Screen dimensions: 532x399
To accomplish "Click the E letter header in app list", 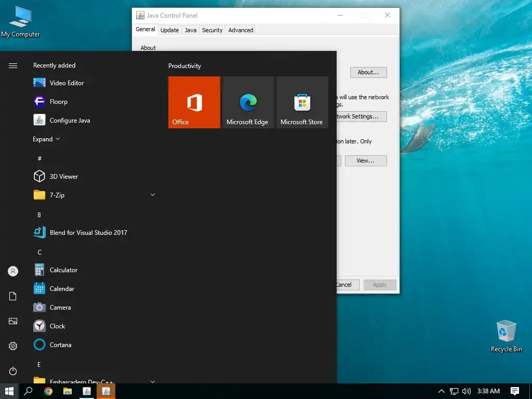I will coord(39,364).
